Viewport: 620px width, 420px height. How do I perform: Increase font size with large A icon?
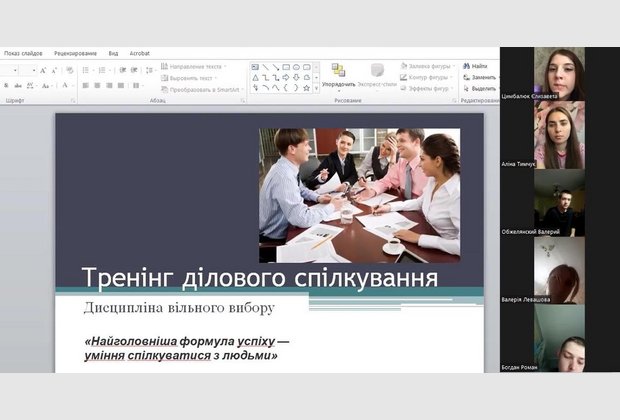43,70
